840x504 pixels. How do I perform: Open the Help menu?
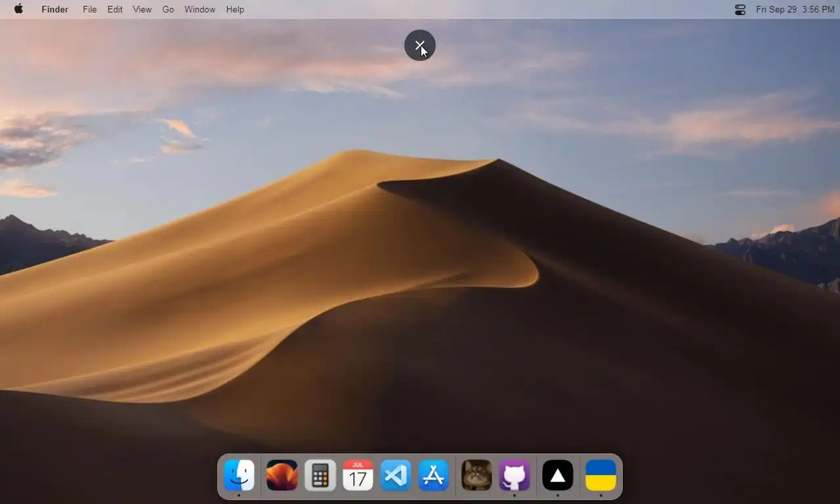point(235,9)
